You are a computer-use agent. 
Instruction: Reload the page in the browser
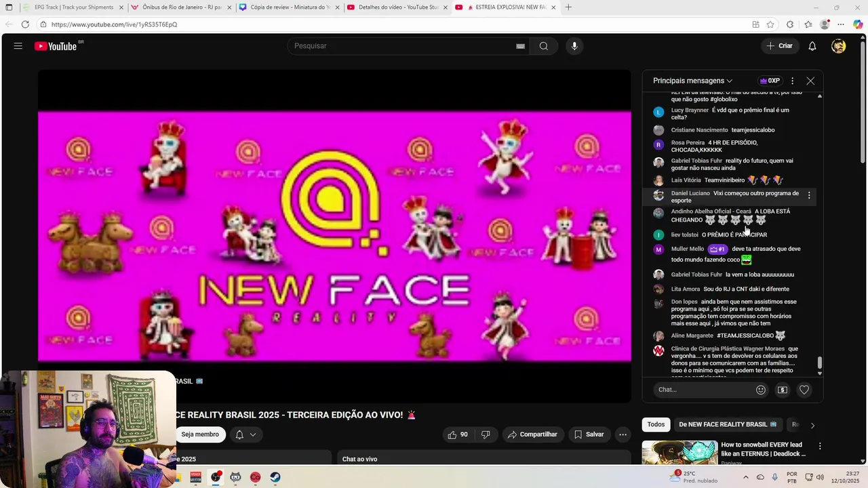coord(25,24)
